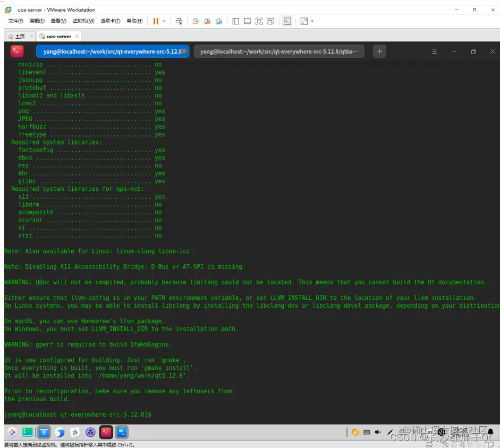Click the 'Required system libraries:' heading
Viewport: 500px width, 448px height.
tap(56, 142)
